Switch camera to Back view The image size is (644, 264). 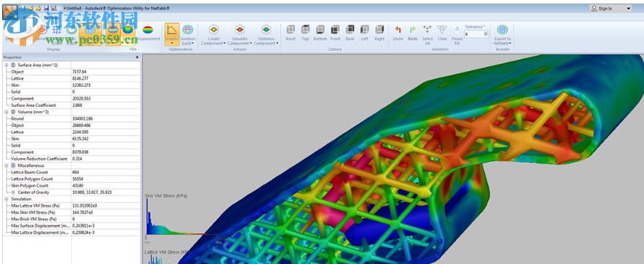coord(350,33)
